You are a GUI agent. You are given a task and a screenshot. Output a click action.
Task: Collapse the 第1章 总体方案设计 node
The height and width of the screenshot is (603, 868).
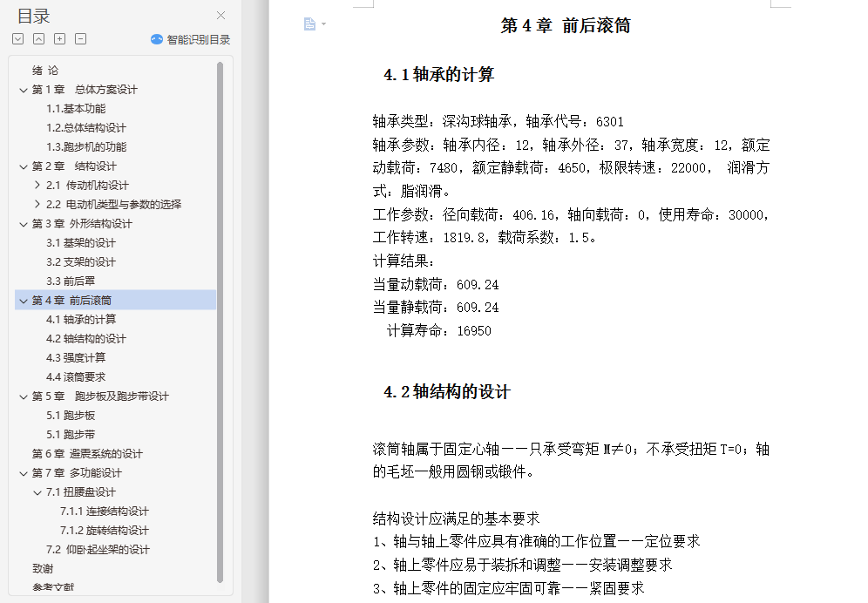(x=24, y=90)
